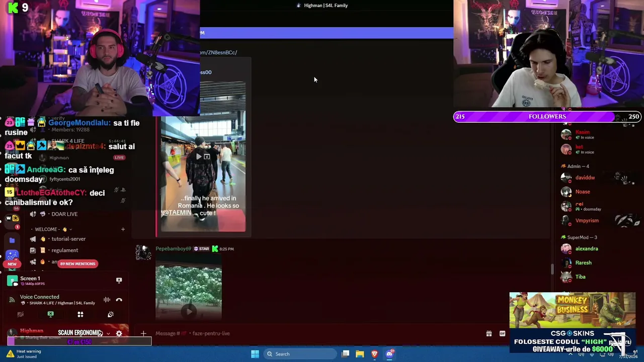644x362 pixels.
Task: Expand the audio options chevron beside settings gear
Action: 108,333
